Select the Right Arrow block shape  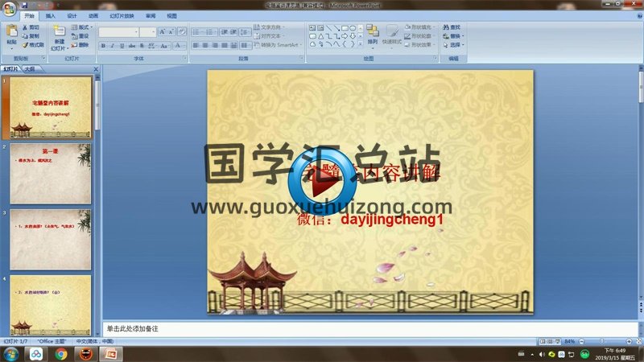coord(345,36)
